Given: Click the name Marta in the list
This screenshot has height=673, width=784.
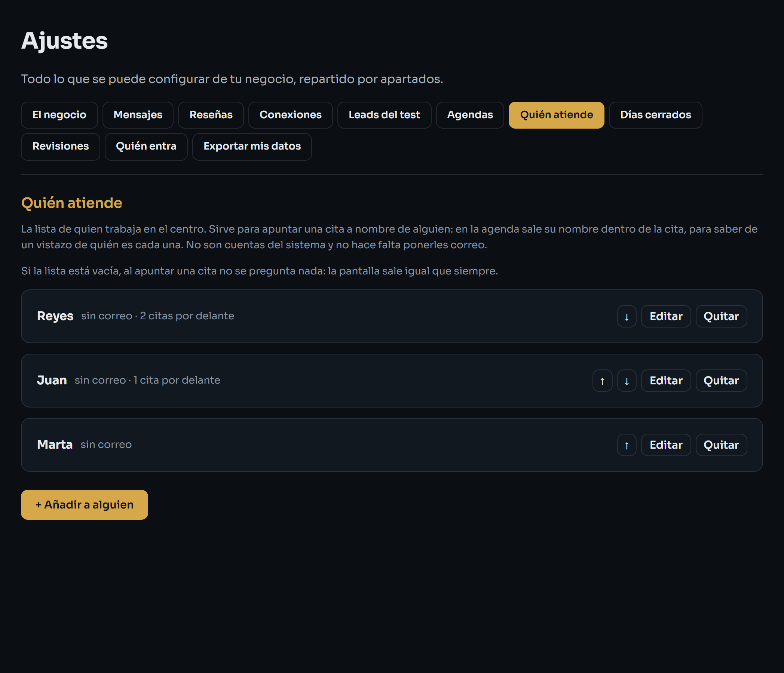Looking at the screenshot, I should point(55,445).
